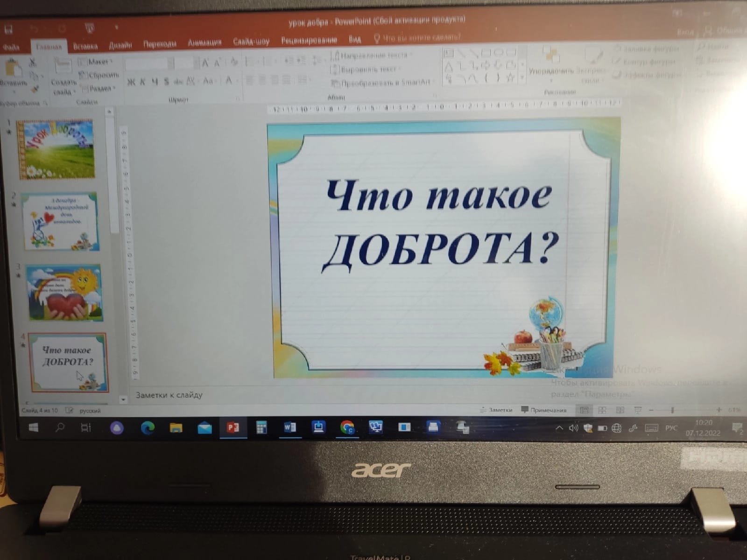Start slide show from status bar
Image resolution: width=747 pixels, height=560 pixels.
point(638,410)
